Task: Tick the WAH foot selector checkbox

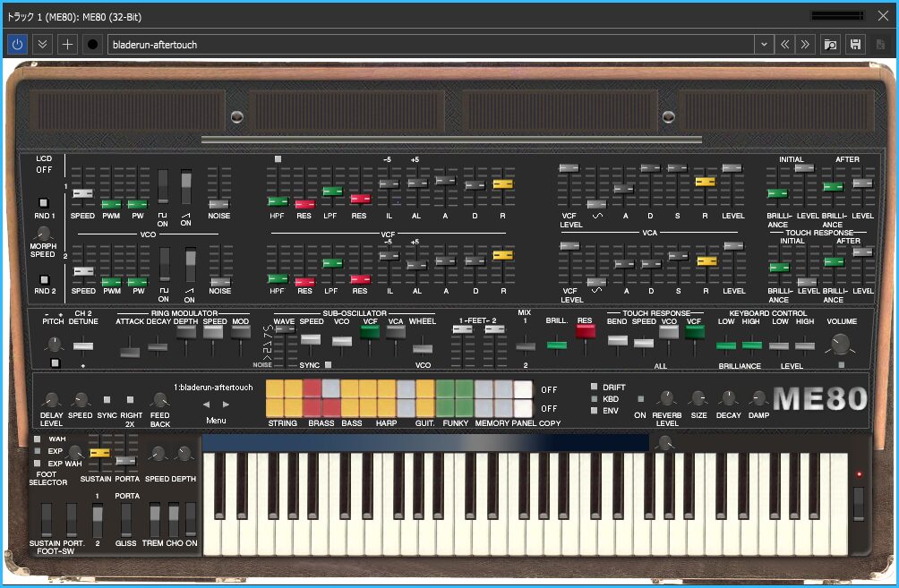Action: pos(38,439)
